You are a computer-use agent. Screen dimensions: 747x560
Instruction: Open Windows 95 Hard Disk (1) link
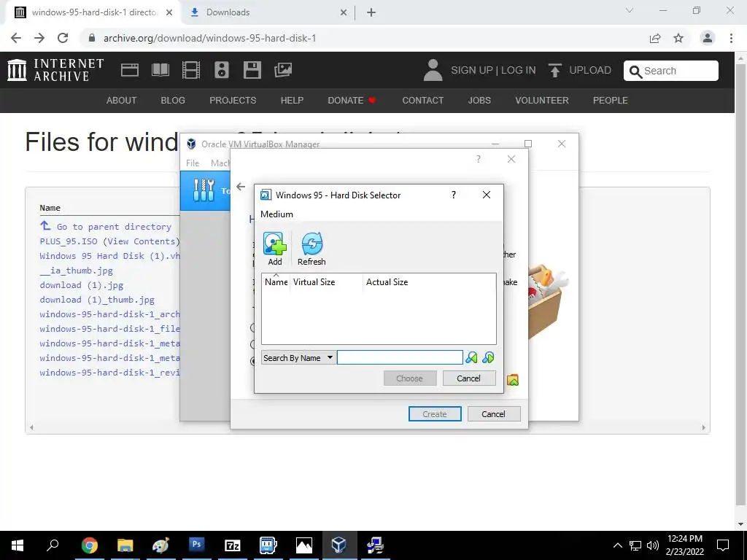coord(109,256)
